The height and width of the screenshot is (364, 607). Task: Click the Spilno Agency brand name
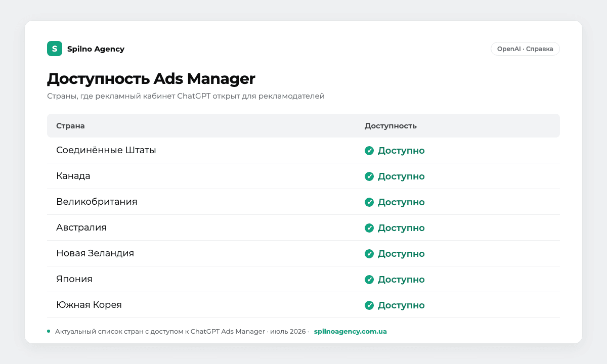(96, 49)
